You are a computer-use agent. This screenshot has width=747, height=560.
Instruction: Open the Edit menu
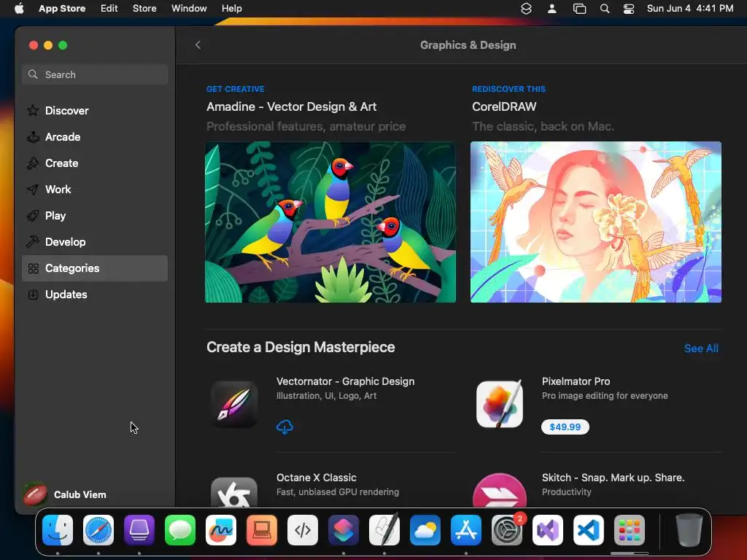(x=109, y=9)
